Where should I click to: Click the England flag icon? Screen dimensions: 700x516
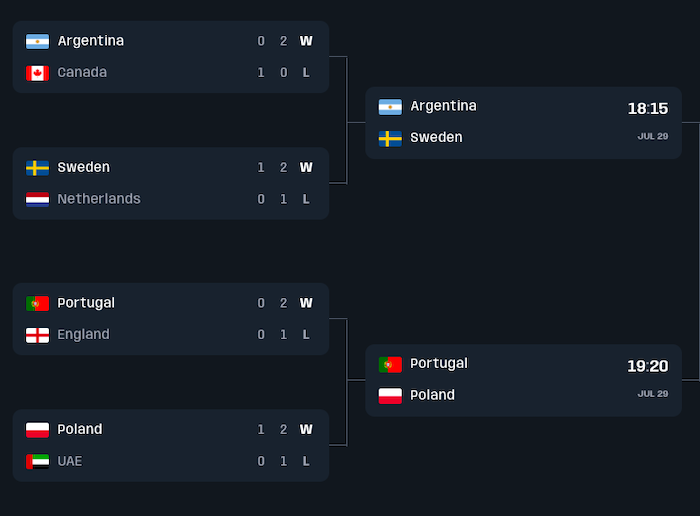(x=37, y=335)
